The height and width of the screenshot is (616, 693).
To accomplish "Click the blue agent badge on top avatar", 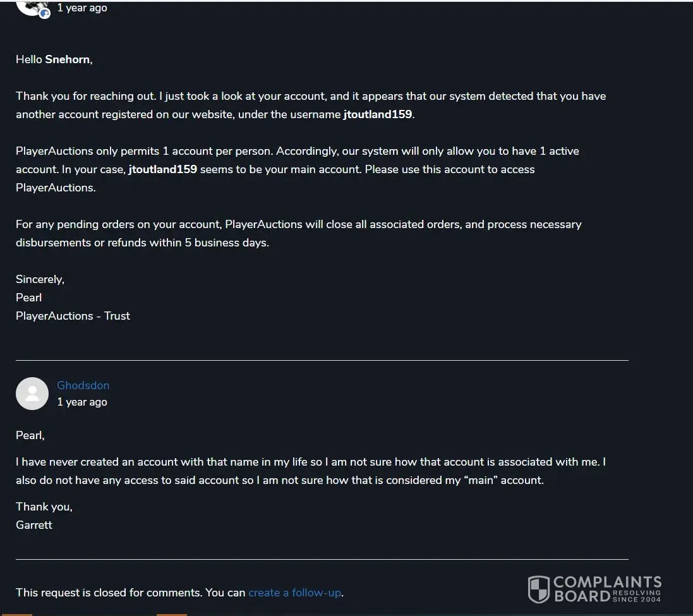I will click(x=45, y=13).
